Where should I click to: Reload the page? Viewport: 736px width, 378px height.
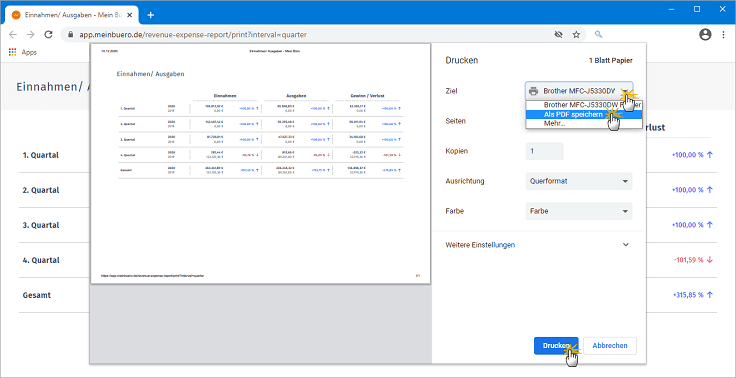[x=48, y=34]
